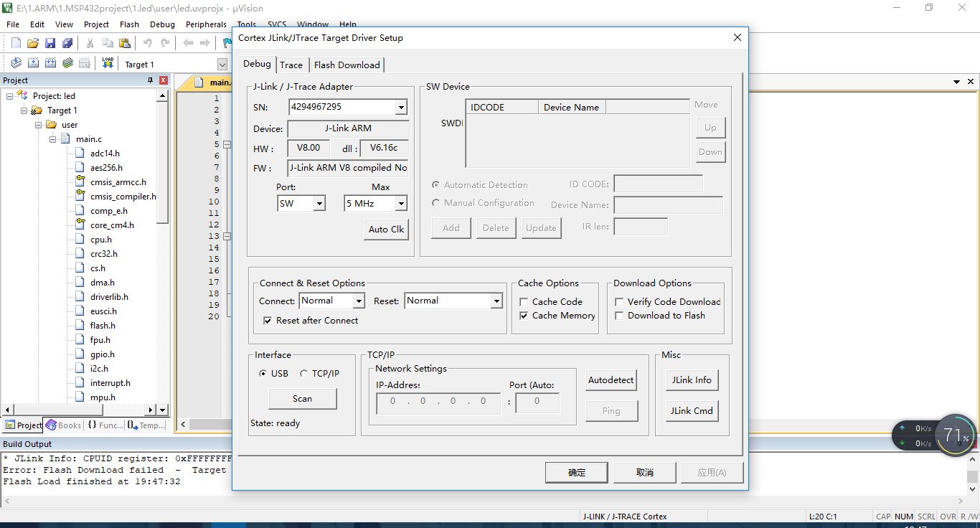Image resolution: width=980 pixels, height=528 pixels.
Task: Click the New file icon in the µVision toolbar
Action: [x=16, y=43]
